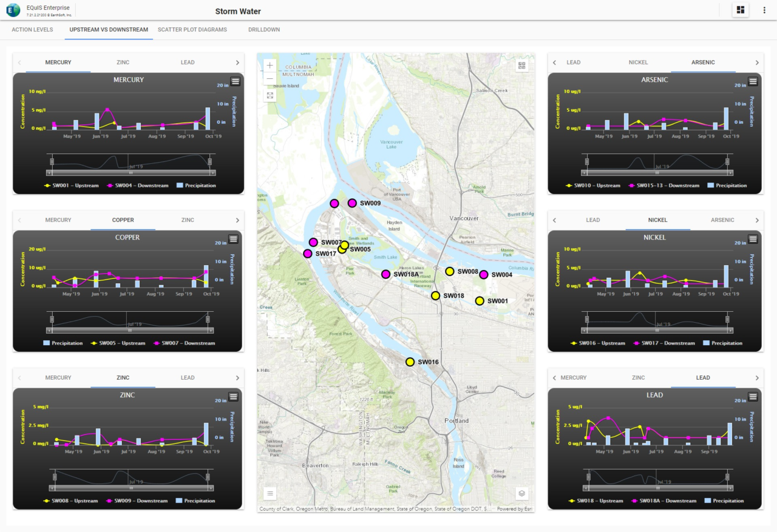This screenshot has height=532, width=777.
Task: Click the Powered by Esri link
Action: (515, 509)
